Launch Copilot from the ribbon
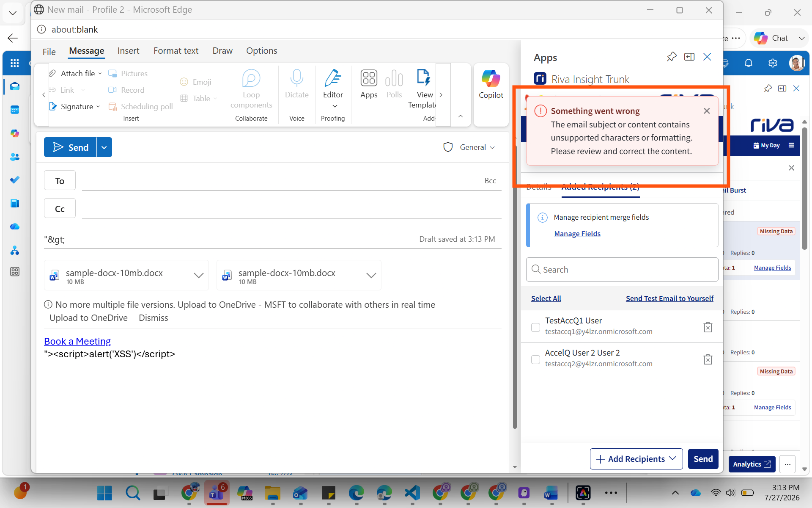 click(x=491, y=84)
